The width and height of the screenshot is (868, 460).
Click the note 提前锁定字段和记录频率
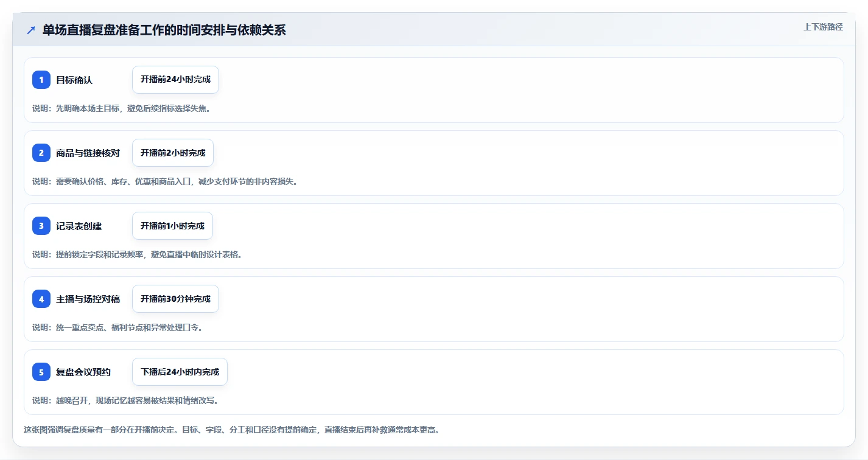138,254
